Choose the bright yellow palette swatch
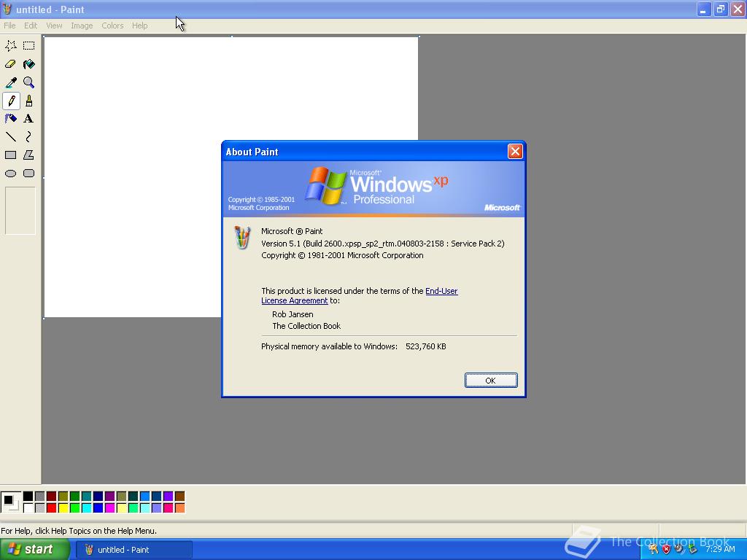747x560 pixels. click(x=63, y=508)
